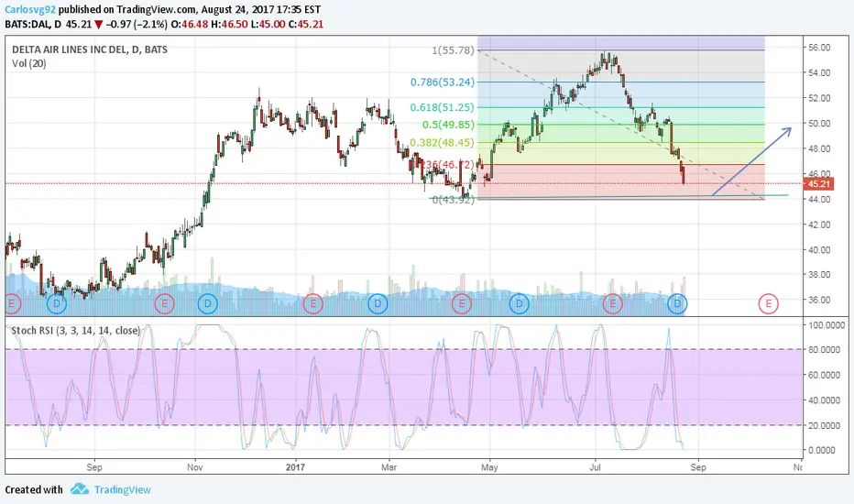Click the 36.00 price axis label
Image resolution: width=854 pixels, height=504 pixels.
[x=819, y=301]
